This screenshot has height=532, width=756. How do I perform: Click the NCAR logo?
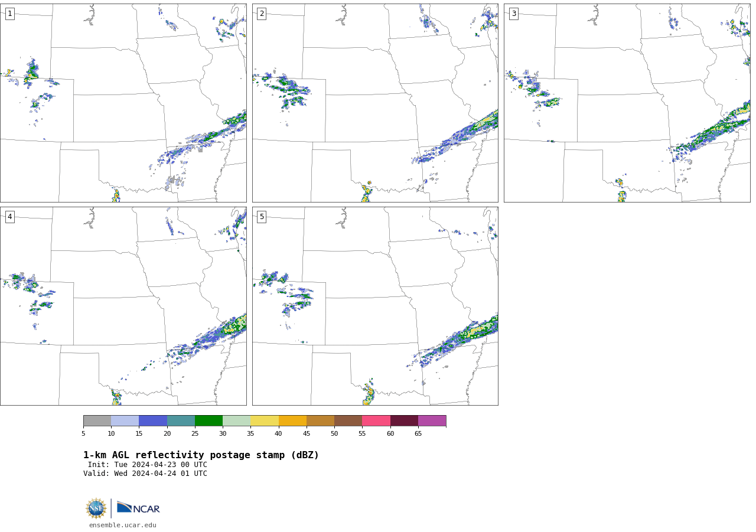tap(138, 508)
